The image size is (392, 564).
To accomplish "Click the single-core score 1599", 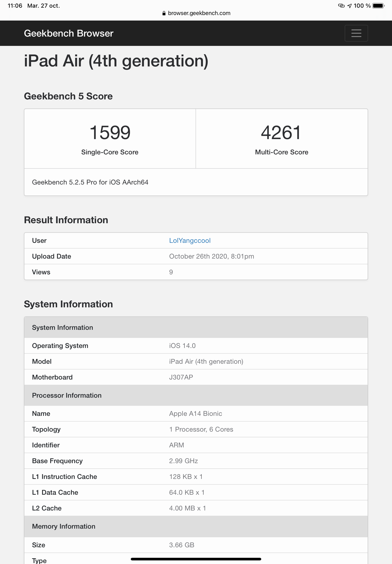I will tap(110, 133).
